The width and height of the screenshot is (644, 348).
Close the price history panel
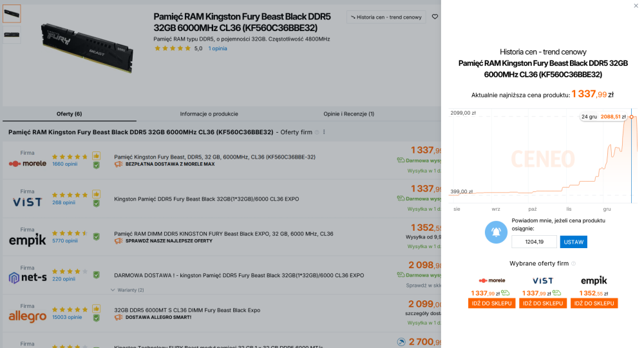[x=636, y=6]
